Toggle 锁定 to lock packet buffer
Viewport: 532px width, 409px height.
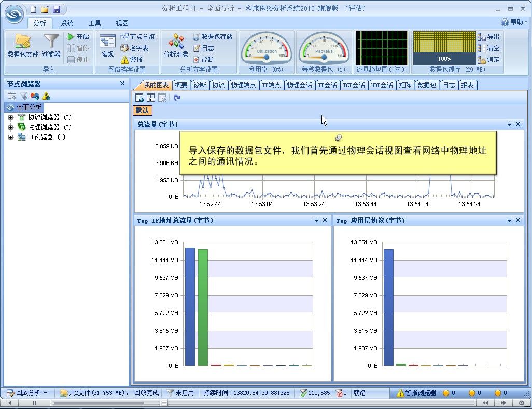point(488,59)
